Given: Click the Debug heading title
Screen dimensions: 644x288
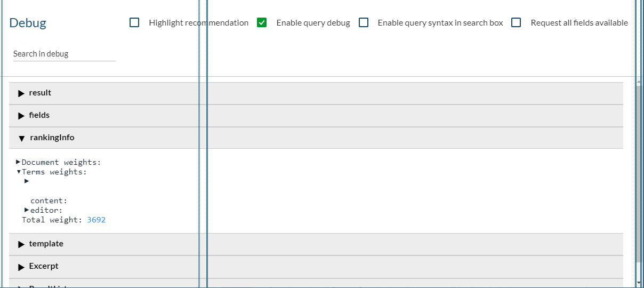Looking at the screenshot, I should click(x=28, y=23).
